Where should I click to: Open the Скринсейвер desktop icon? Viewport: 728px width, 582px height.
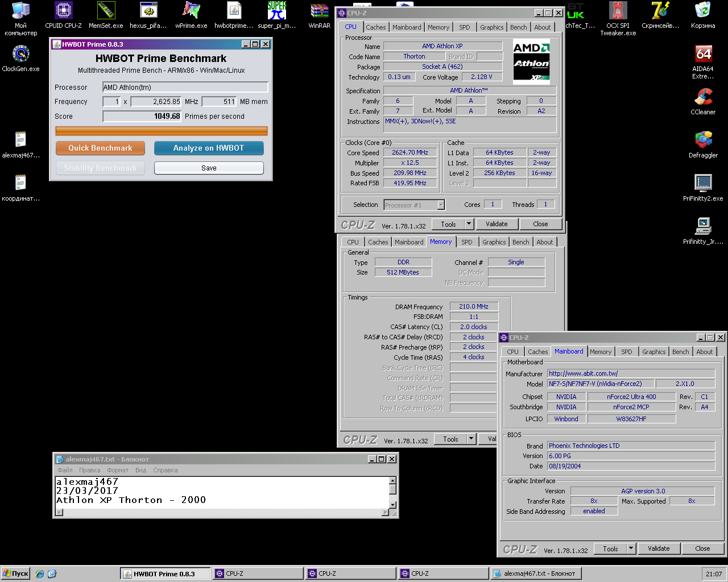pos(660,15)
